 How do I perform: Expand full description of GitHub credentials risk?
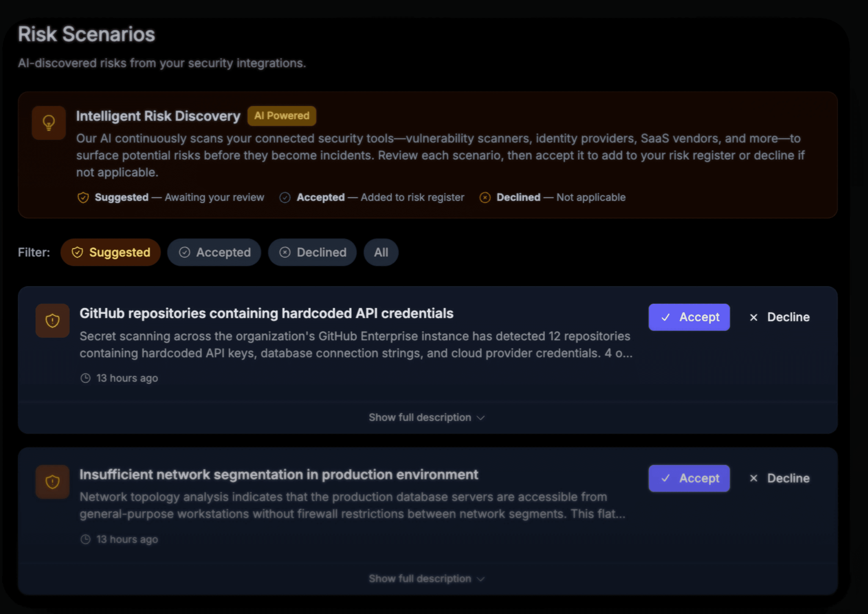pyautogui.click(x=420, y=417)
